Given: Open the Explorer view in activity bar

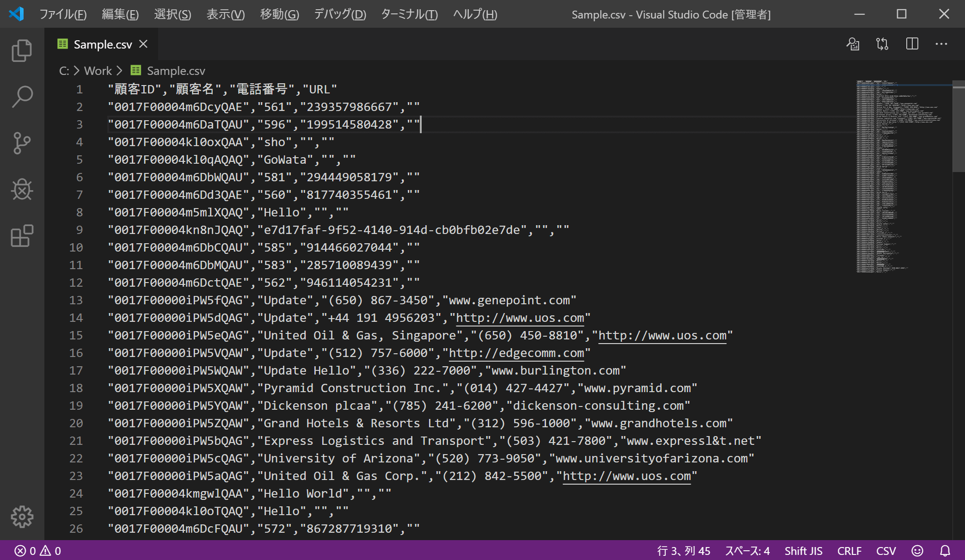Looking at the screenshot, I should pyautogui.click(x=22, y=50).
